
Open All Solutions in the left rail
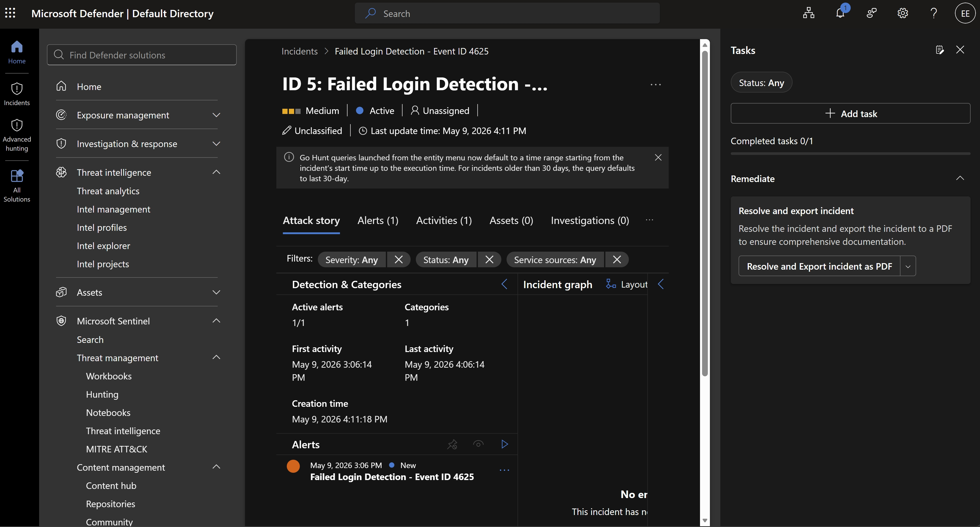point(17,186)
